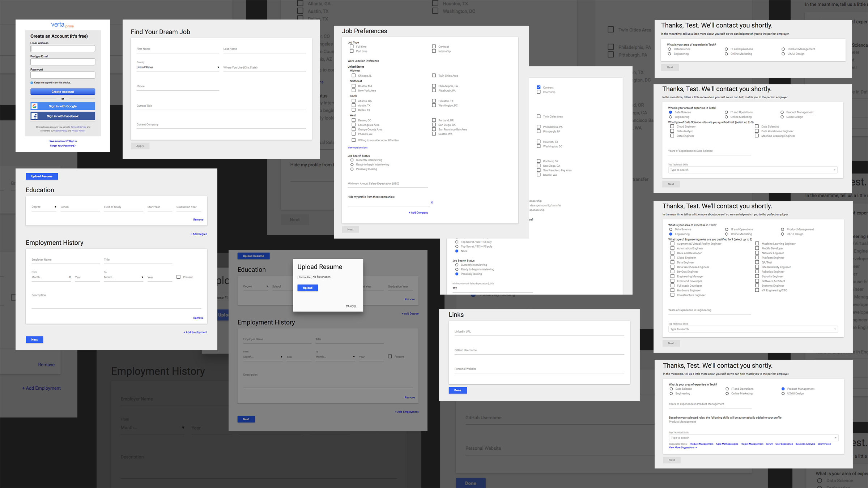The height and width of the screenshot is (488, 868).
Task: Check the Data Scientist role qualification
Action: tap(757, 126)
